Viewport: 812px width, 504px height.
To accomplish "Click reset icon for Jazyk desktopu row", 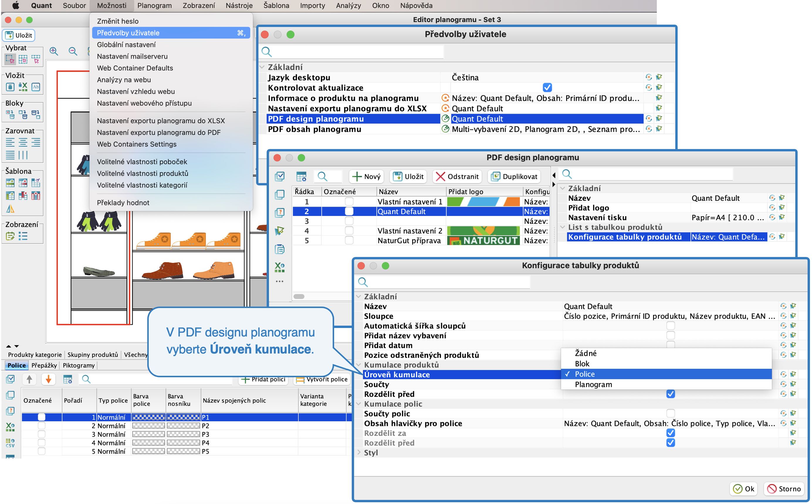I will 649,77.
